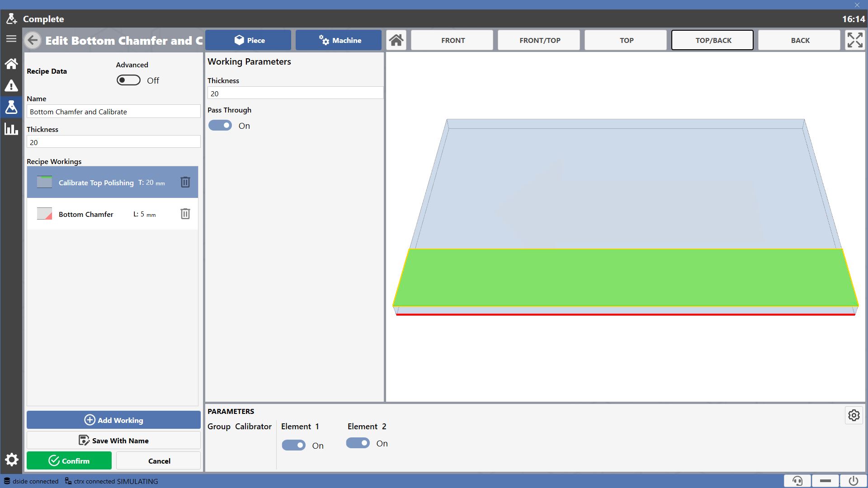
Task: Go to the Home sidebar icon
Action: pos(11,64)
